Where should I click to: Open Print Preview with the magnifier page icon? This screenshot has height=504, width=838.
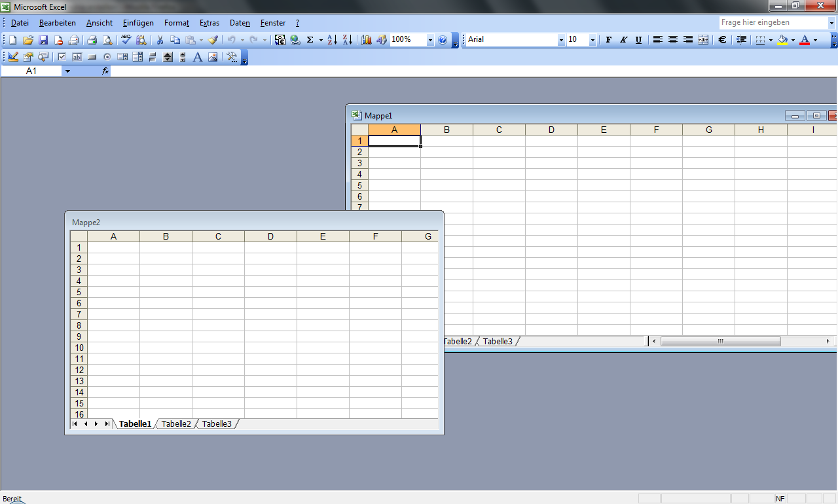pos(107,40)
